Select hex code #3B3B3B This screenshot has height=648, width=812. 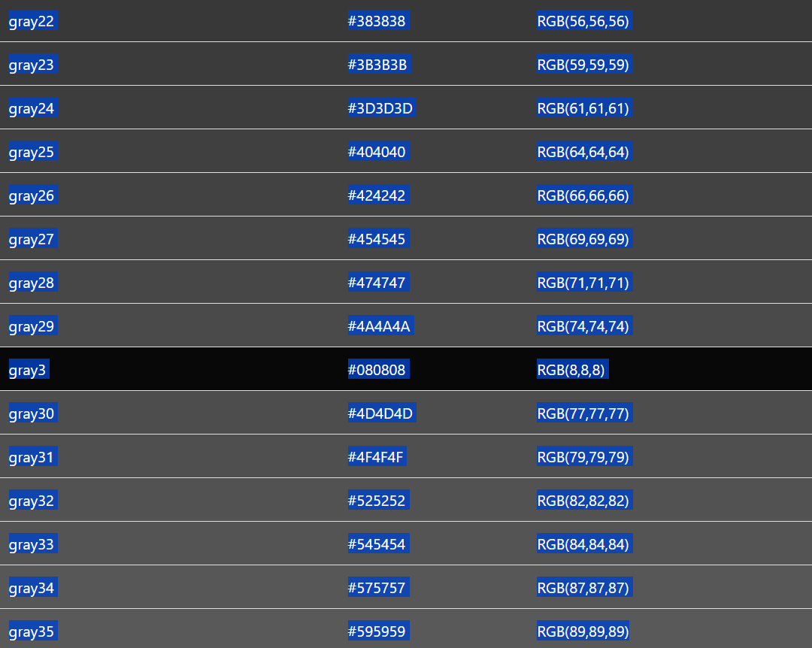coord(377,65)
